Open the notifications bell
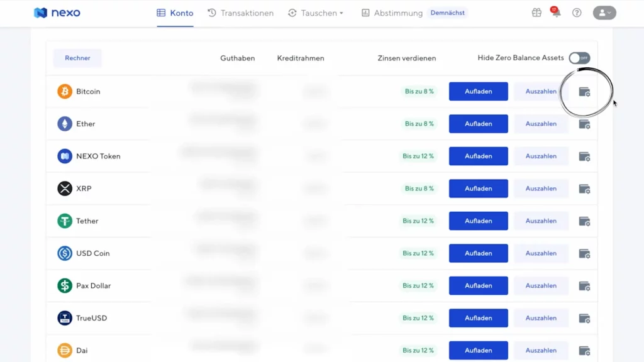This screenshot has height=362, width=644. 556,13
